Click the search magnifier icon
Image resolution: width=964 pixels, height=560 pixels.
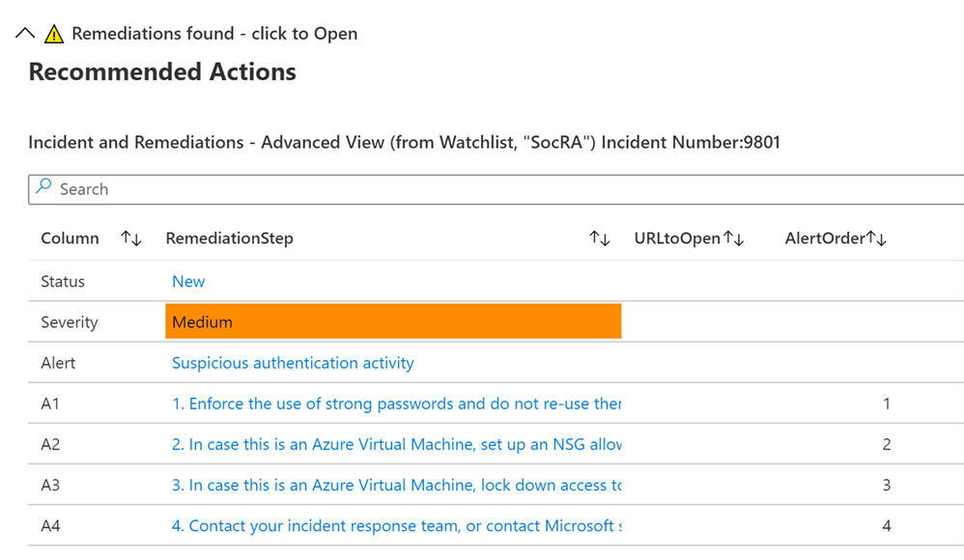pyautogui.click(x=43, y=188)
